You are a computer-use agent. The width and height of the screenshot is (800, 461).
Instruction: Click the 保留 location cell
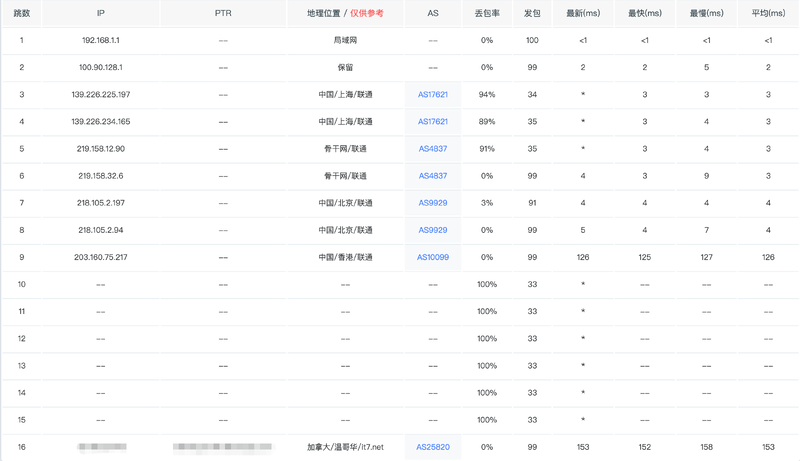[345, 67]
